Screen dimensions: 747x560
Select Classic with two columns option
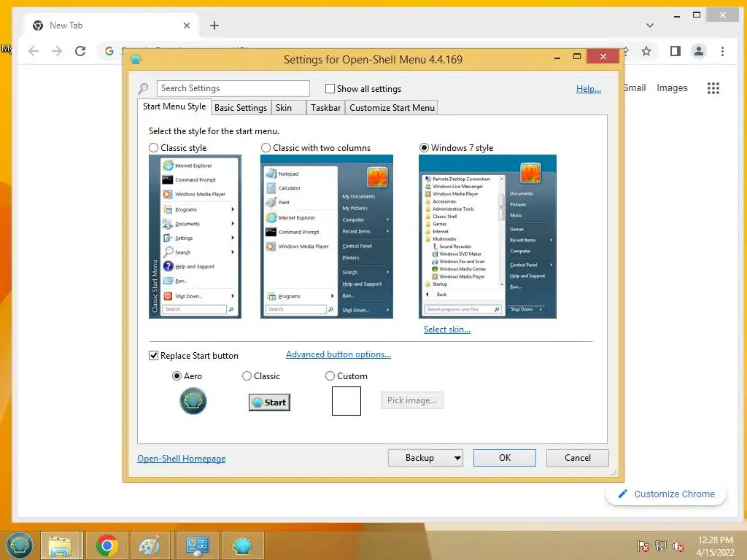[266, 148]
